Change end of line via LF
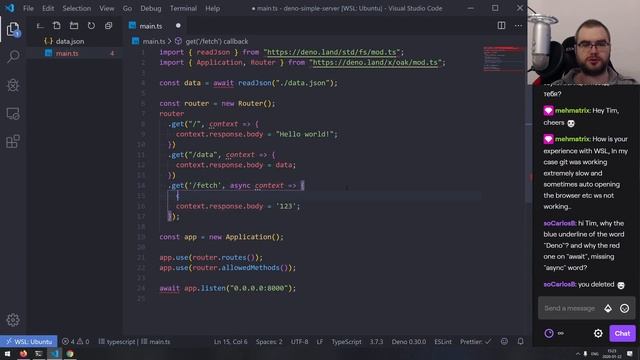640x360 pixels. (320, 342)
